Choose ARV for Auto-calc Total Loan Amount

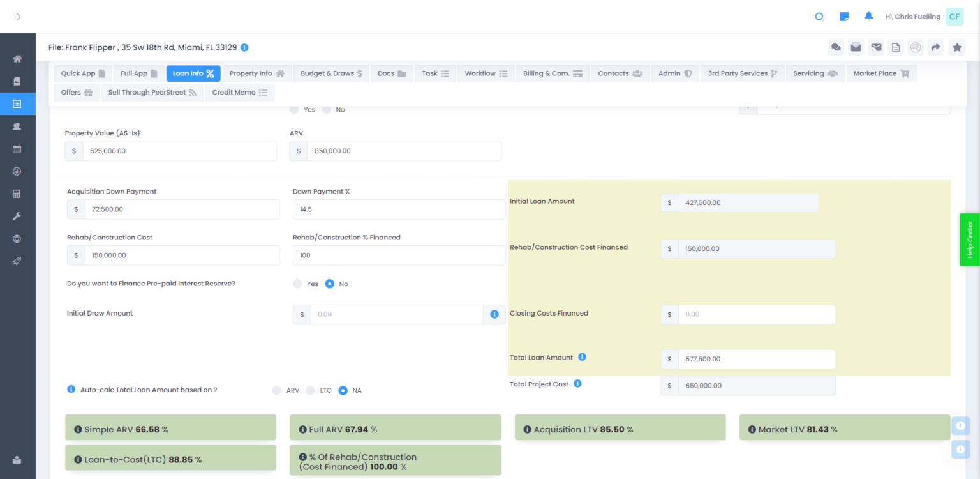277,390
